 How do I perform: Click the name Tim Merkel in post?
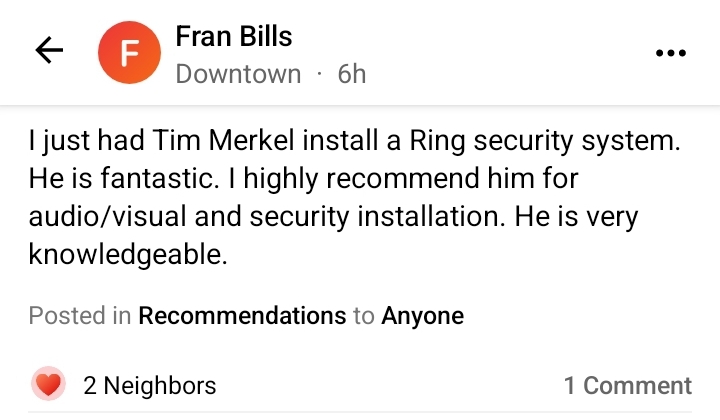pyautogui.click(x=223, y=140)
